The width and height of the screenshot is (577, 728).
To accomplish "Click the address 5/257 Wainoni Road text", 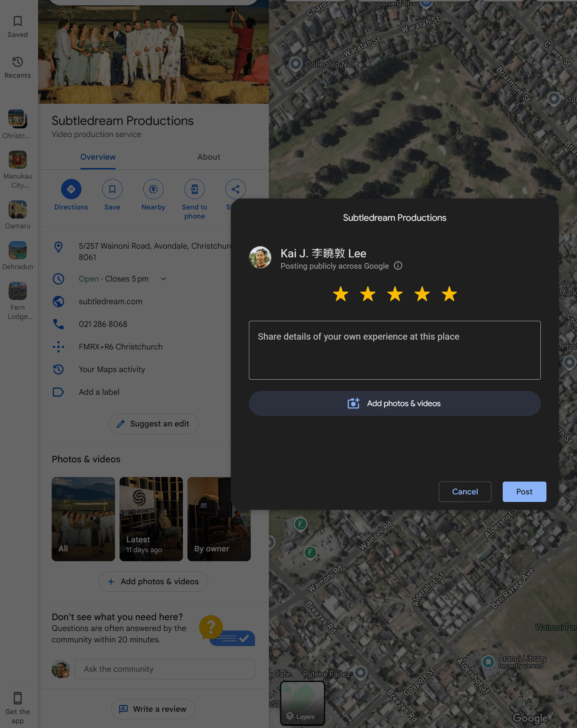I will [x=155, y=252].
